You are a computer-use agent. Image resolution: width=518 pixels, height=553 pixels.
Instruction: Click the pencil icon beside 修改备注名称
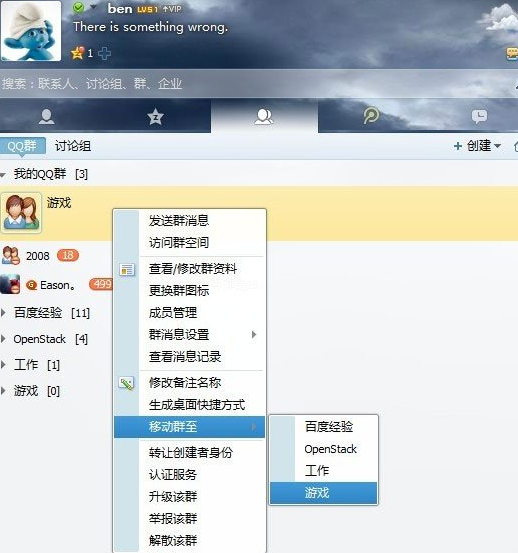(127, 383)
